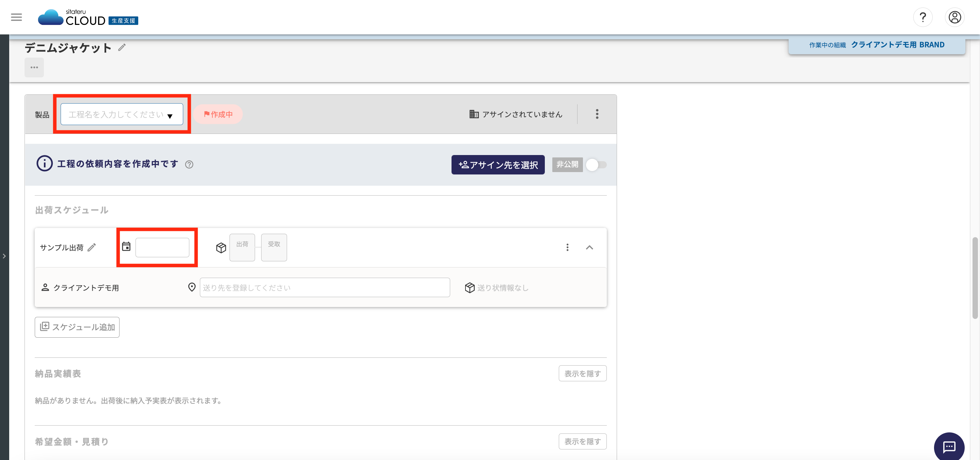Hide the 希望金額・見積り section with 表示を隠す
980x460 pixels.
pyautogui.click(x=582, y=441)
